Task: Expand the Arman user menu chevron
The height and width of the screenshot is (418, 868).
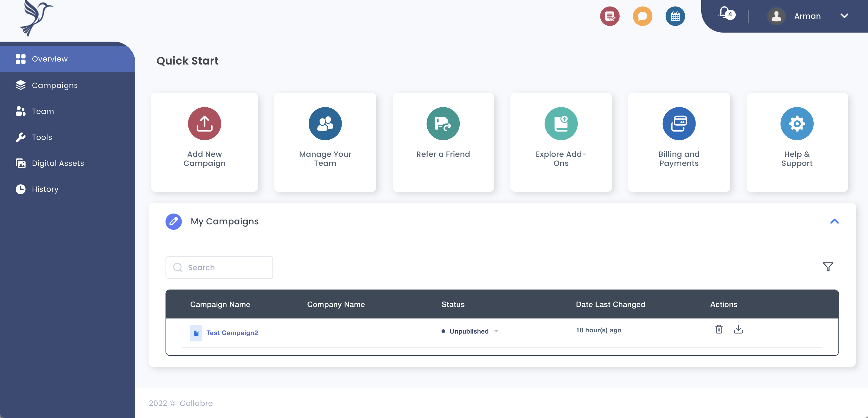Action: pos(844,16)
